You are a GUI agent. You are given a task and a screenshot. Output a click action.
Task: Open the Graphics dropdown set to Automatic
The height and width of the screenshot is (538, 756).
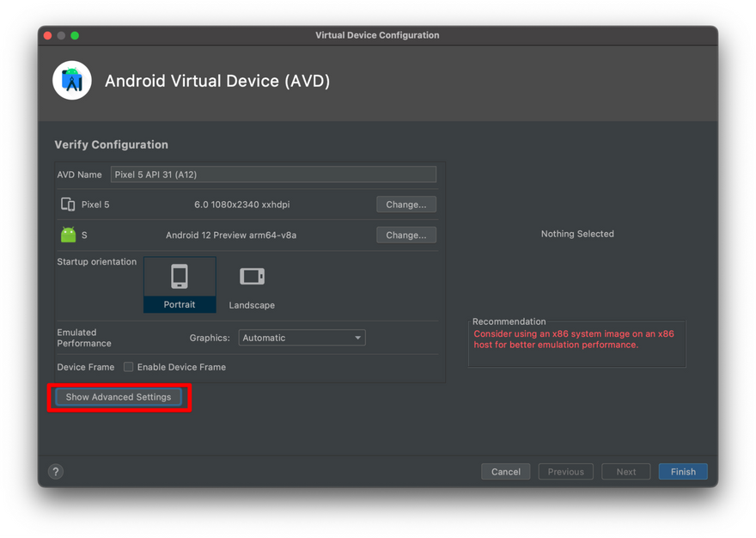(301, 338)
